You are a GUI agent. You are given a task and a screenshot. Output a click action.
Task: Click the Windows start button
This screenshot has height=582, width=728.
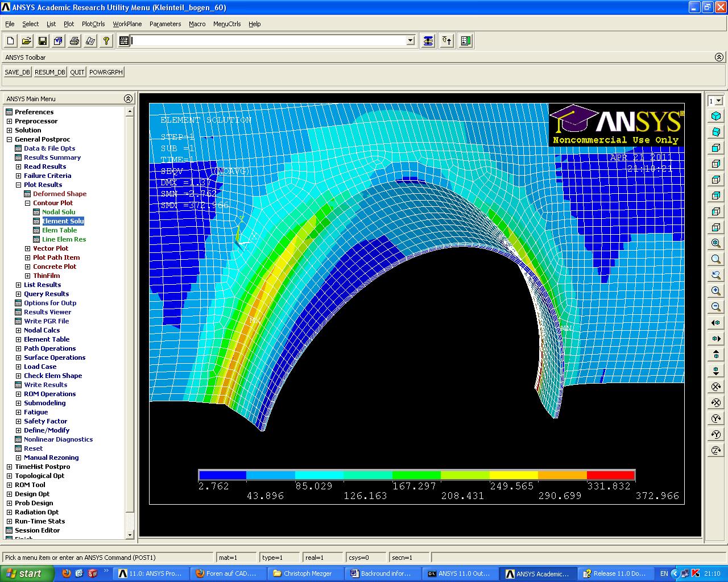[27, 573]
